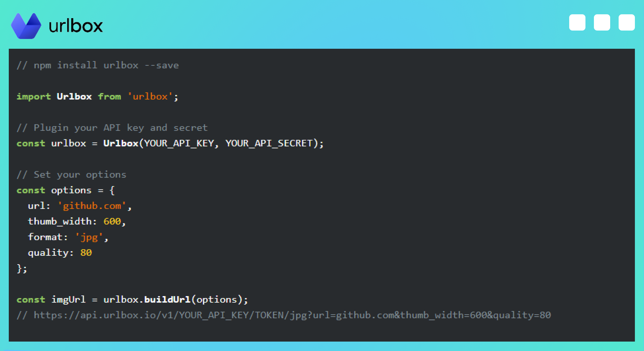644x351 pixels.
Task: Click the middle white square button
Action: tap(602, 22)
